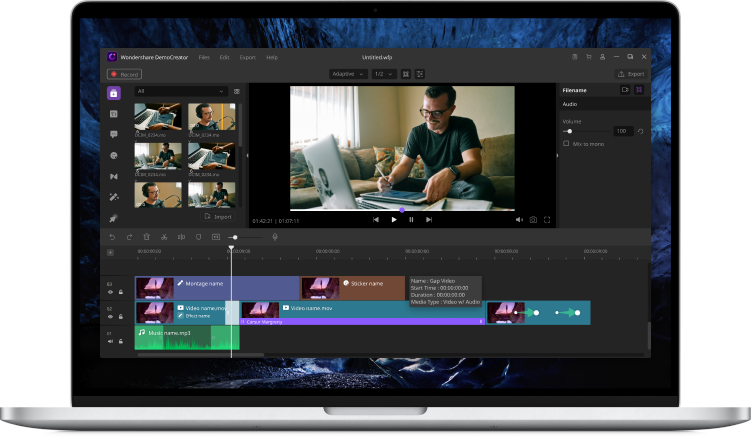The height and width of the screenshot is (441, 751).
Task: Open the media library sidebar panel
Action: (114, 93)
